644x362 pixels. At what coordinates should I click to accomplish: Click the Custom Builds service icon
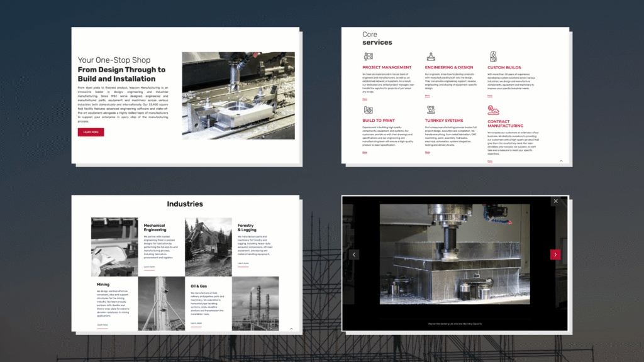point(493,56)
